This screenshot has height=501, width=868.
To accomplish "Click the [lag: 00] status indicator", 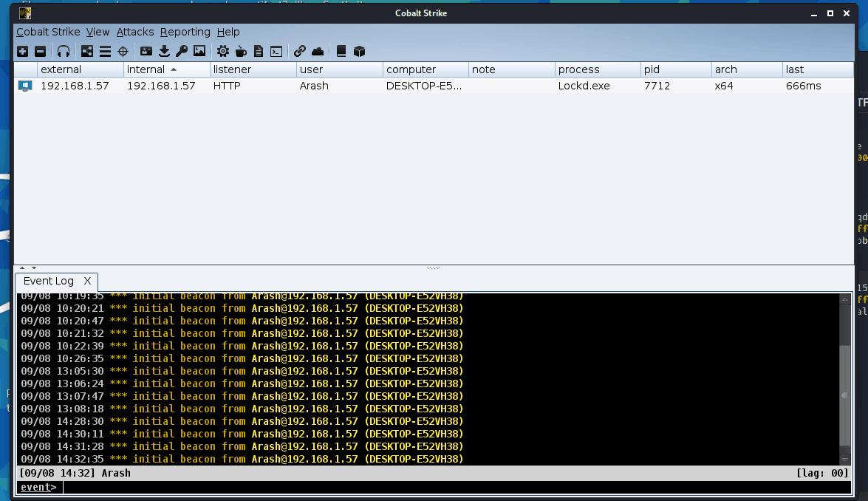I will click(822, 474).
